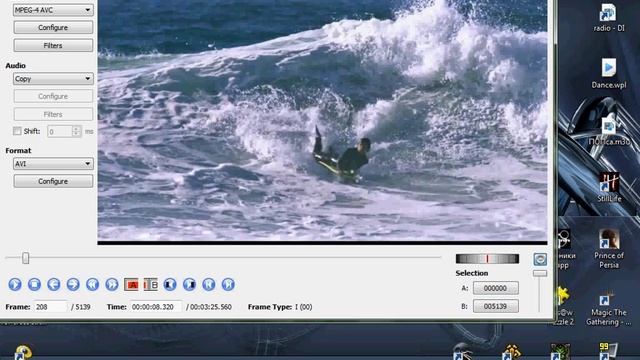Click the 'Audio' section heading
Screen dimensions: 640x360
16,65
